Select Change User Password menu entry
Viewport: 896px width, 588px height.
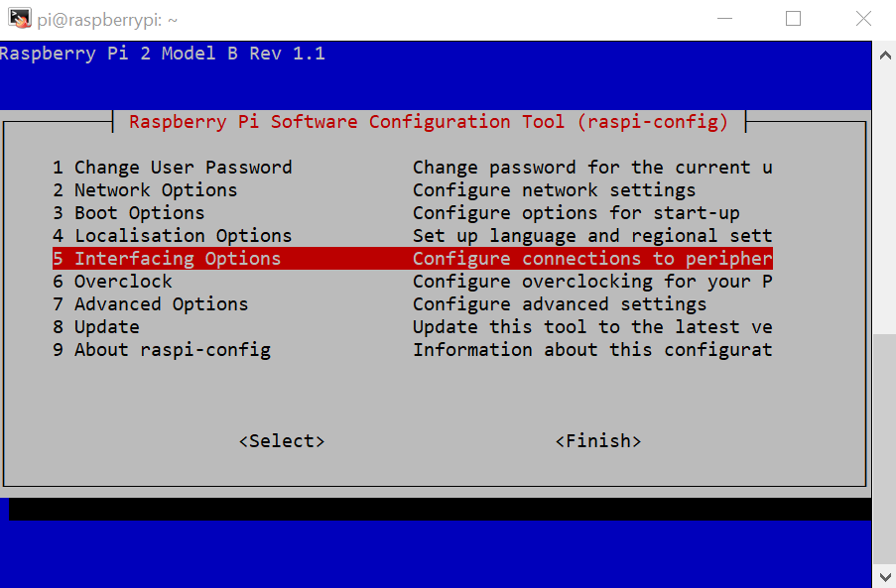point(173,168)
